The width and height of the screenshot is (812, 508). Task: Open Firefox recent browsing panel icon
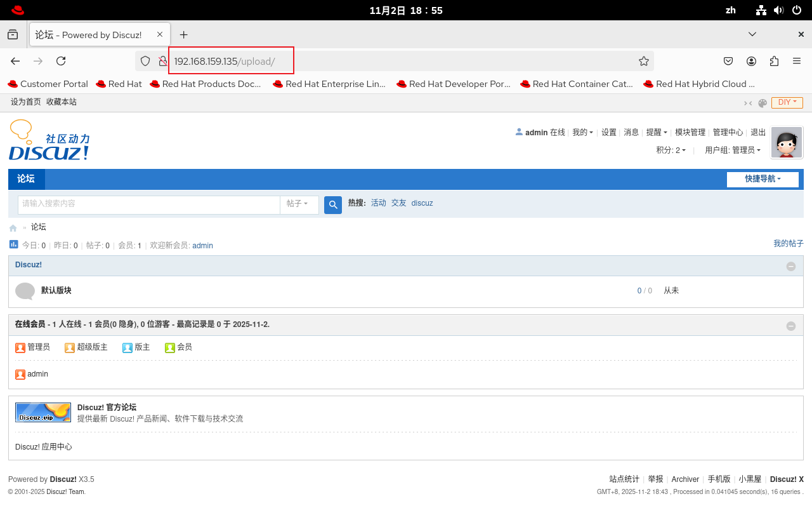[13, 34]
